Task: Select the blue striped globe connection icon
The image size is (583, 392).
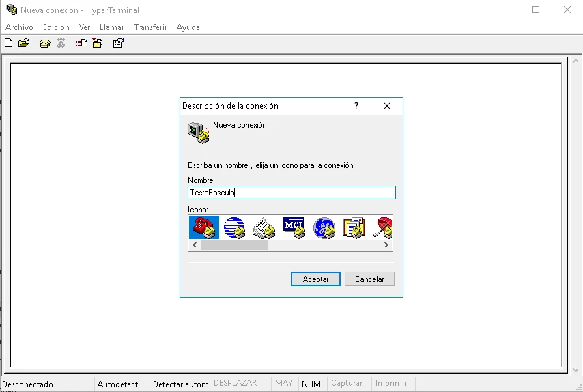Action: pyautogui.click(x=234, y=227)
